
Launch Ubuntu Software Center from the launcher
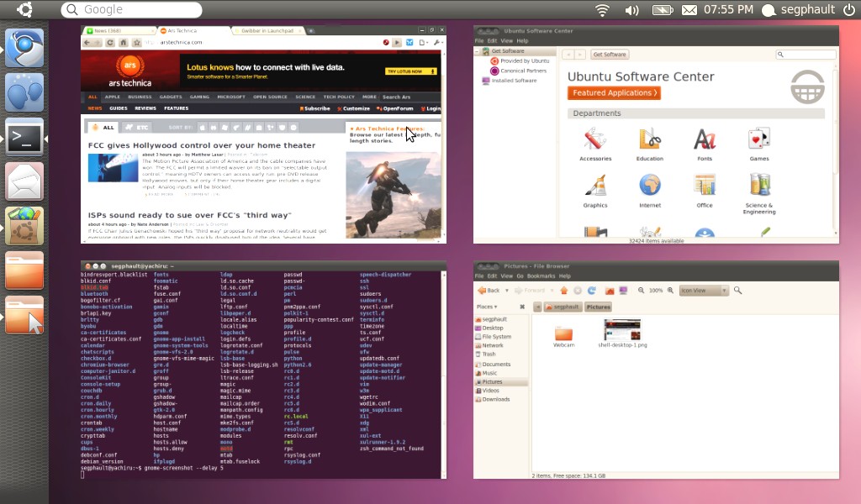(24, 226)
